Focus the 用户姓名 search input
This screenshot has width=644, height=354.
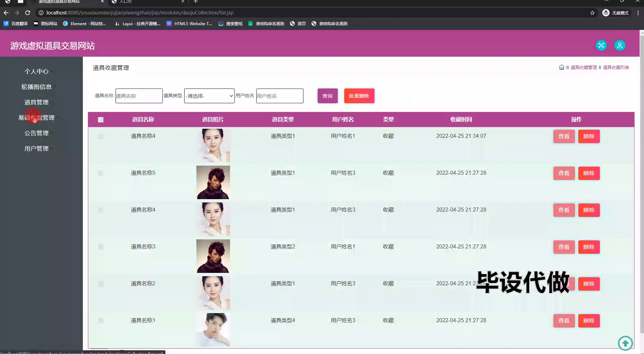pyautogui.click(x=280, y=96)
